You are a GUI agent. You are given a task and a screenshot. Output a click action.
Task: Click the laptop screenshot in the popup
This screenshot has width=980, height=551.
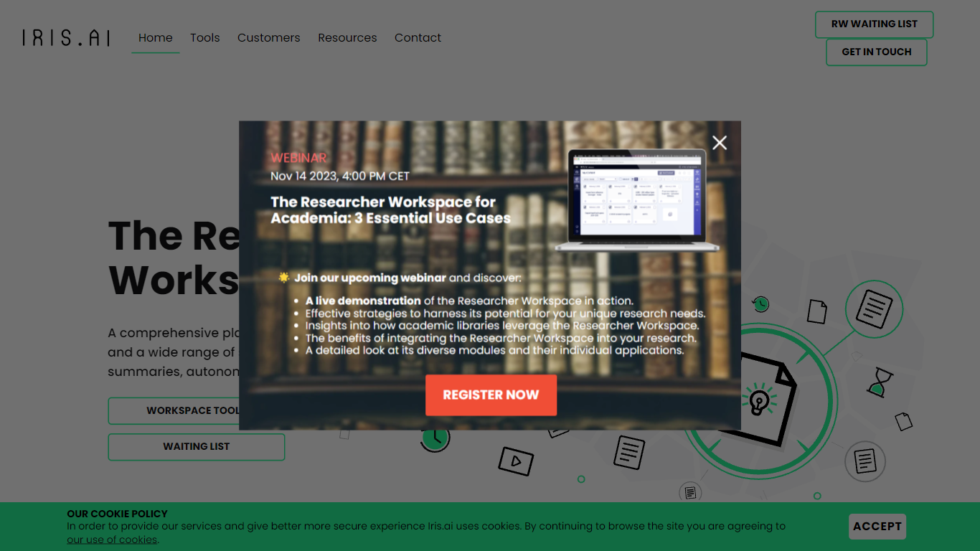point(637,199)
